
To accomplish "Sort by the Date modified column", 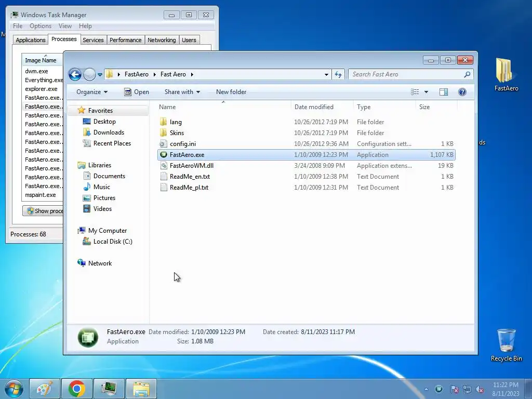I will (322, 107).
